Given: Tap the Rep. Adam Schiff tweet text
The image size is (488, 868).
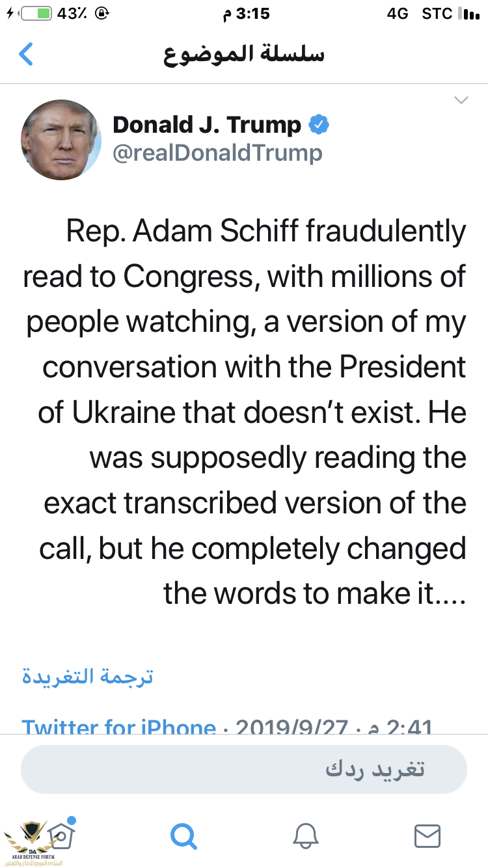Looking at the screenshot, I should coord(245,413).
